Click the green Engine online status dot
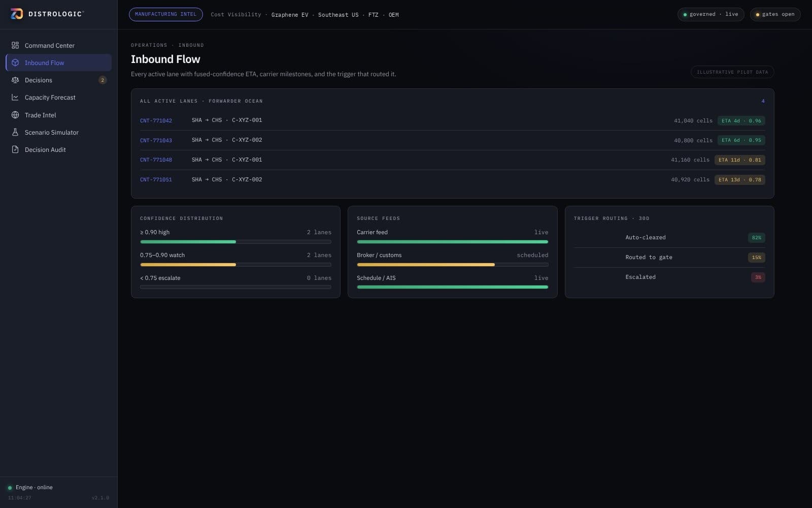 pos(10,488)
